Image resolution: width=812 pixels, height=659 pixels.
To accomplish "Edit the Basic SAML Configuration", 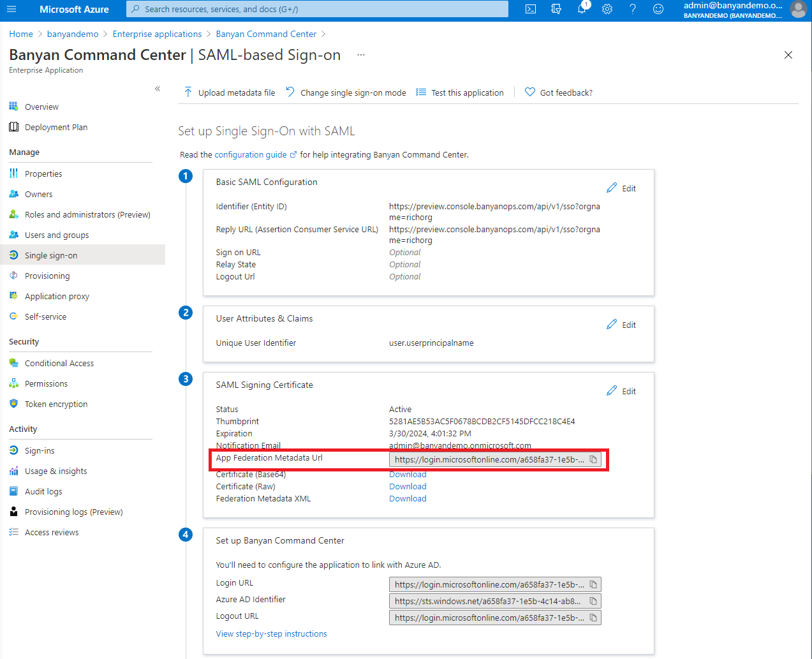I will coord(621,188).
